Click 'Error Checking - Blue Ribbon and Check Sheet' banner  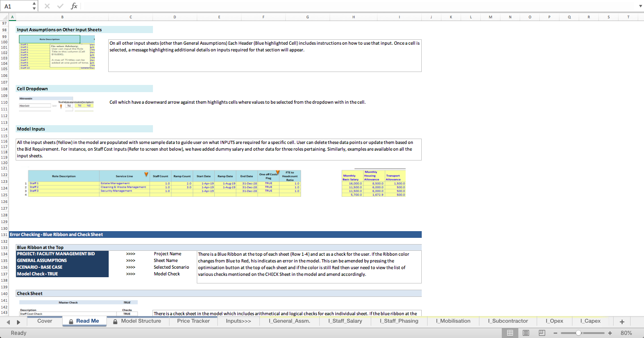(x=215, y=235)
